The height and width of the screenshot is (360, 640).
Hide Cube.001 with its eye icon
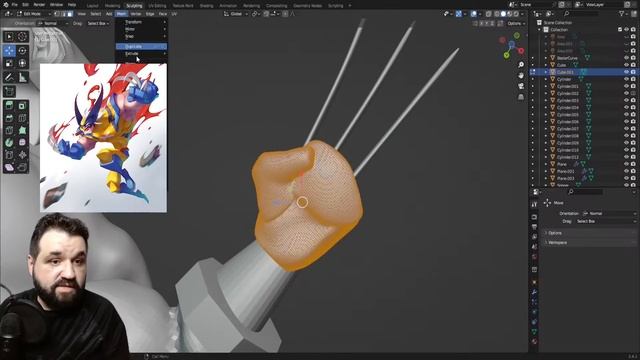pyautogui.click(x=626, y=72)
